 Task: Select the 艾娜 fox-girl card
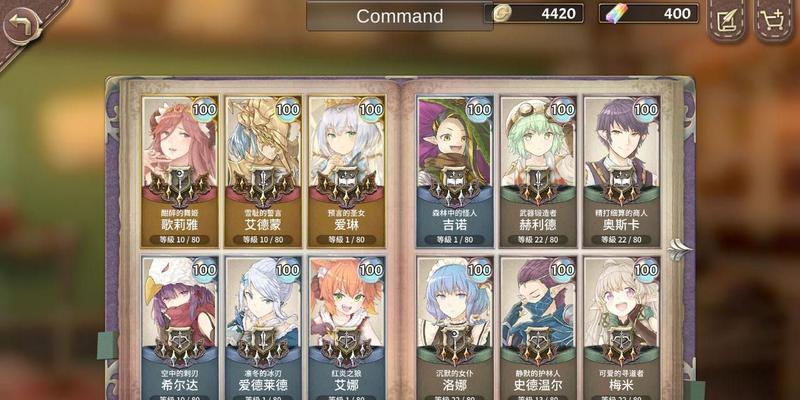(x=346, y=328)
